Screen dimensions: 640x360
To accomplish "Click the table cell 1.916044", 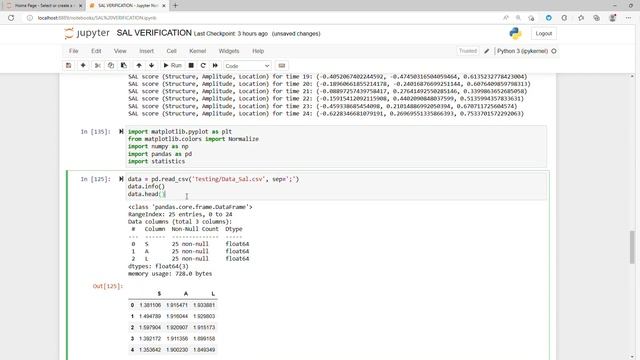I will tap(177, 316).
